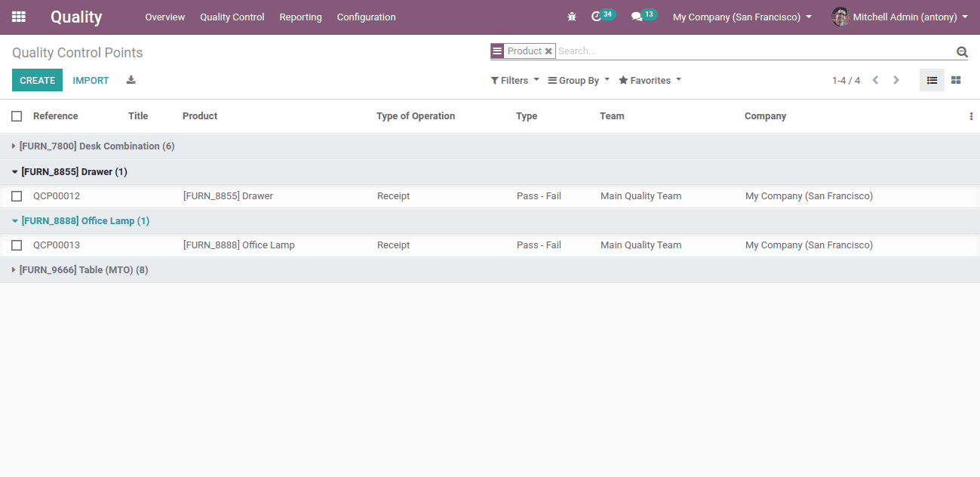Sort by Product column header
This screenshot has width=980, height=477.
click(x=200, y=116)
